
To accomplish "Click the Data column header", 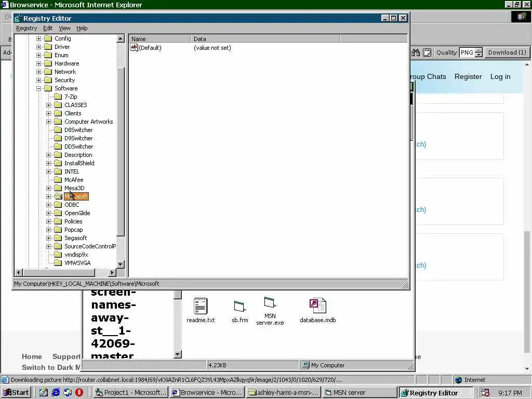I will pos(265,38).
